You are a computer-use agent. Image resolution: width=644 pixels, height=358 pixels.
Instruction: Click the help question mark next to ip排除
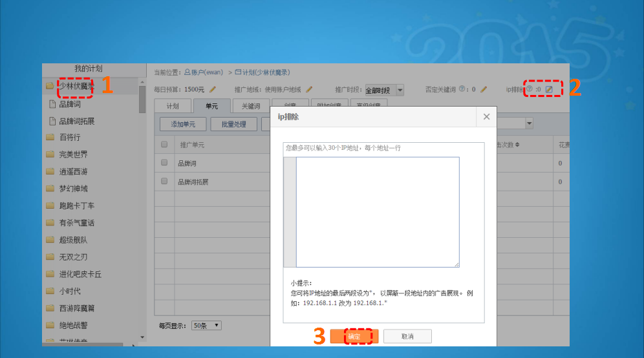(529, 89)
